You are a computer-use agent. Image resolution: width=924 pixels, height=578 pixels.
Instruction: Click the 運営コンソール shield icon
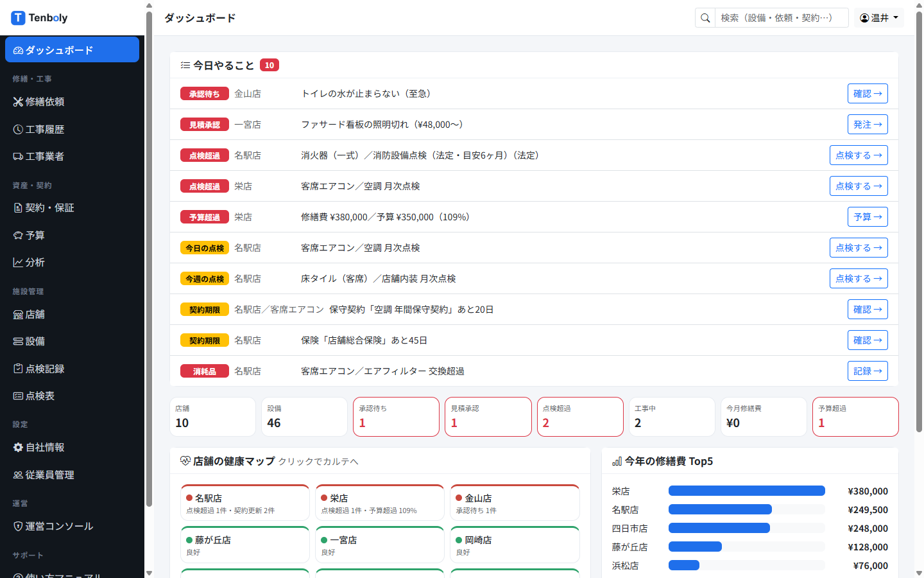click(x=18, y=526)
